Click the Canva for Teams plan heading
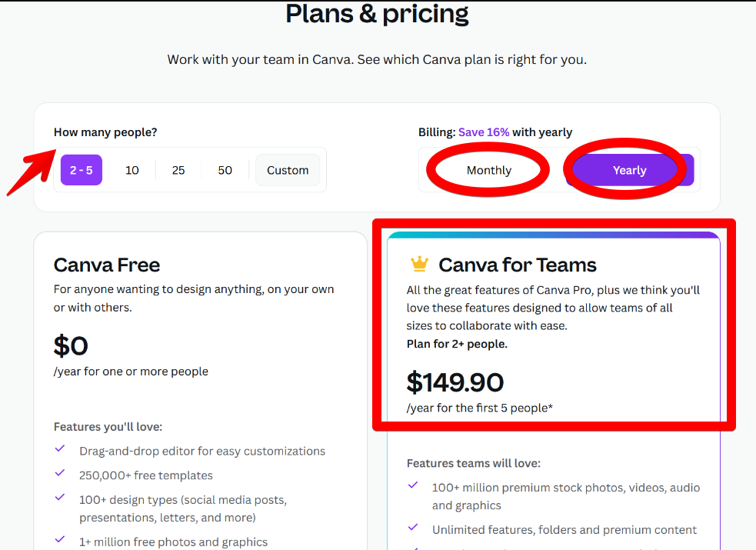 (x=517, y=265)
